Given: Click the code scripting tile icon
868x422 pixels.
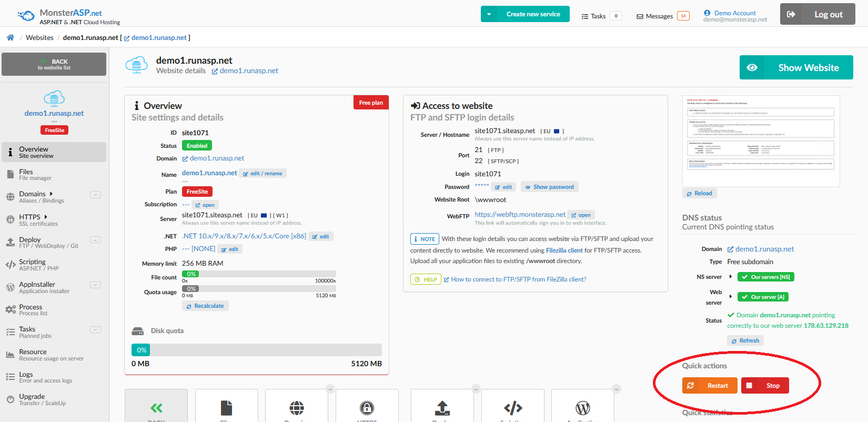Looking at the screenshot, I should 512,407.
